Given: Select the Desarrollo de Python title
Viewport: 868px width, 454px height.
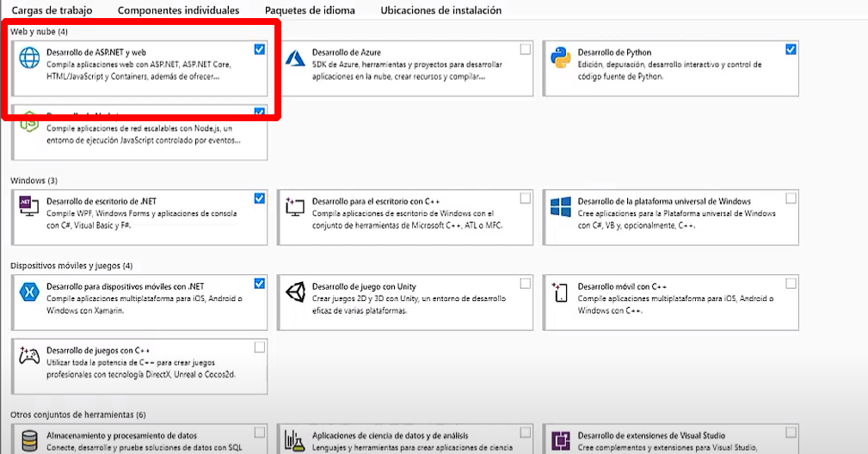Looking at the screenshot, I should [x=614, y=52].
